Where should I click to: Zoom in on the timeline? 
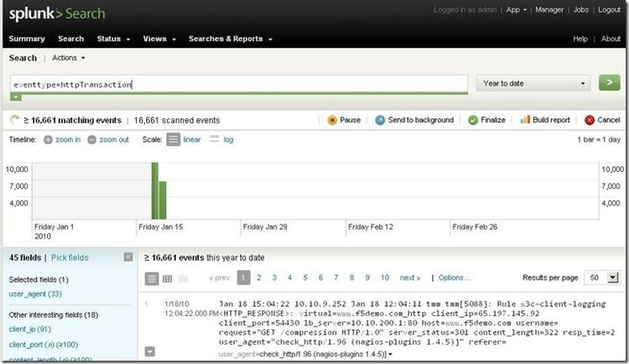[x=49, y=139]
